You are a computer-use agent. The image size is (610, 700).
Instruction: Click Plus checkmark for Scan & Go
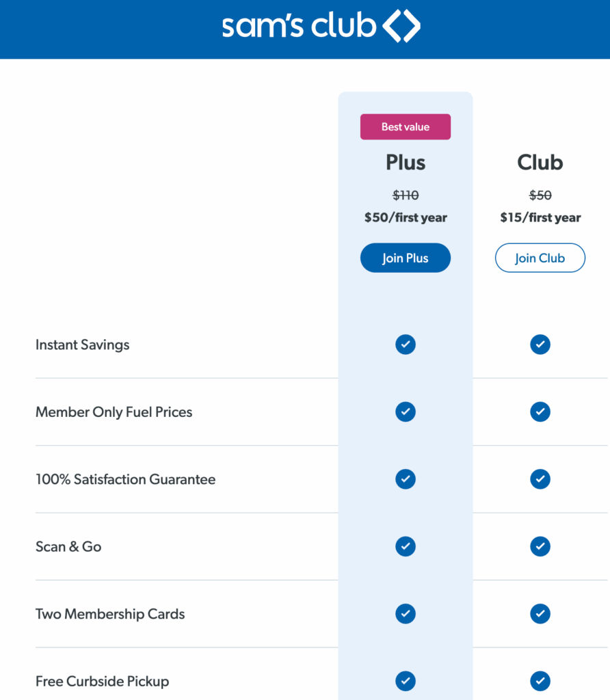(406, 546)
